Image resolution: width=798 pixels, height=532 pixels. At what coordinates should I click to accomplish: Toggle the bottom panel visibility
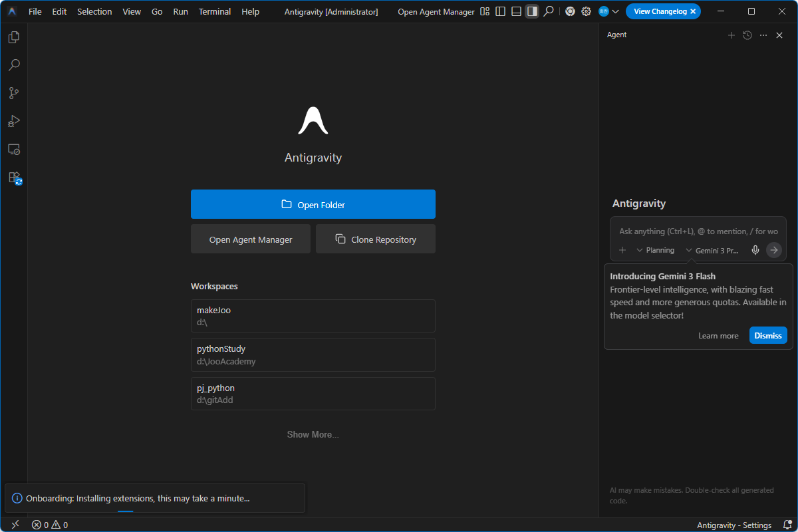(x=516, y=11)
